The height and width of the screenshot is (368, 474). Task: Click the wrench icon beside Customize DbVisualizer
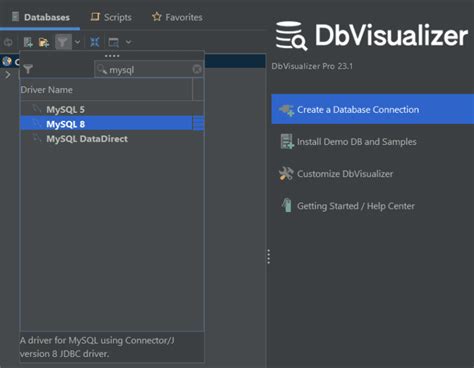tap(286, 173)
